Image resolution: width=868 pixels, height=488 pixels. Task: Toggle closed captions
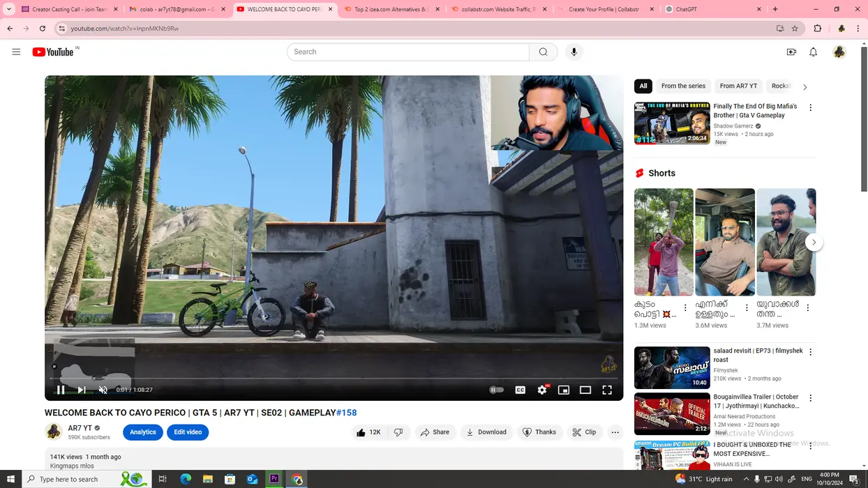[x=520, y=390]
